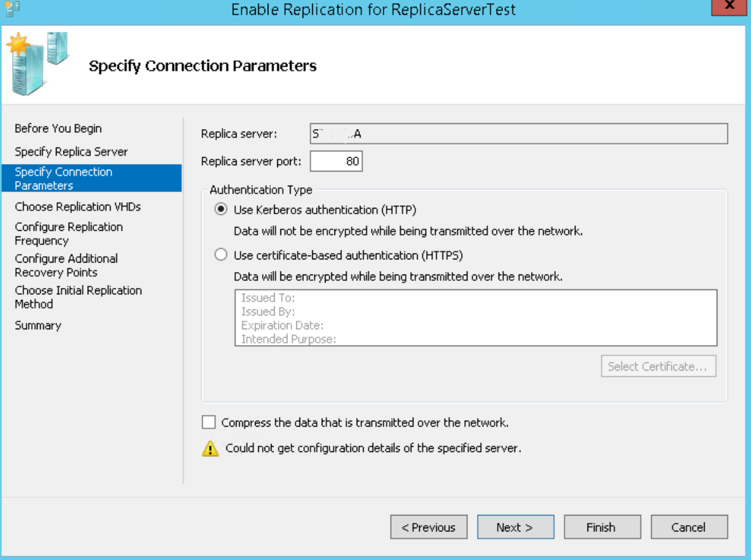Click the title bar system icon

pos(11,9)
